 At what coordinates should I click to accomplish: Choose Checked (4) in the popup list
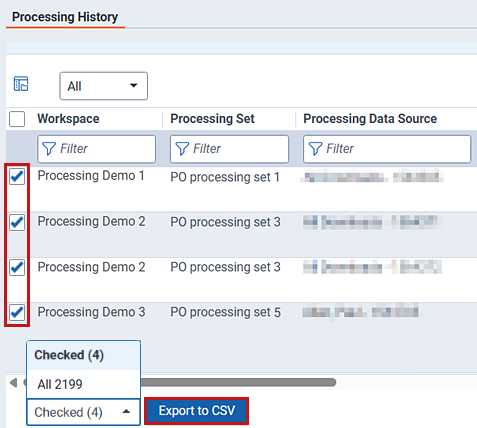pos(83,355)
